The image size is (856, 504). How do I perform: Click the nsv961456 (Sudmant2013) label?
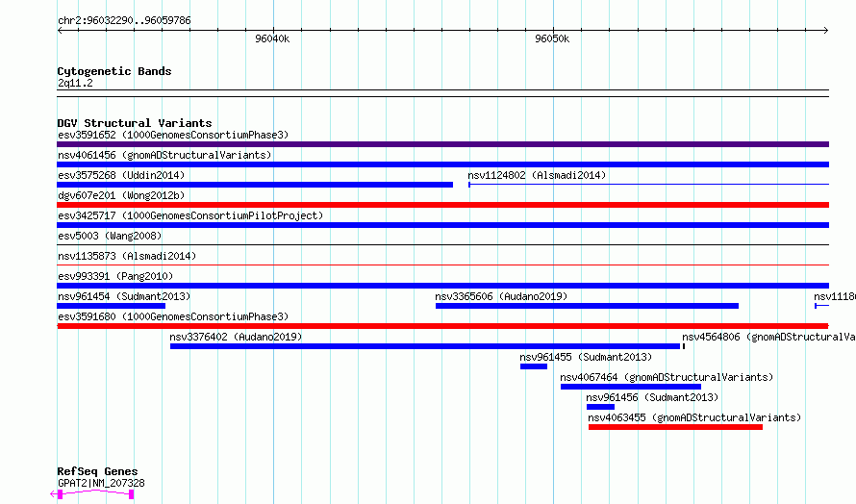pyautogui.click(x=652, y=397)
